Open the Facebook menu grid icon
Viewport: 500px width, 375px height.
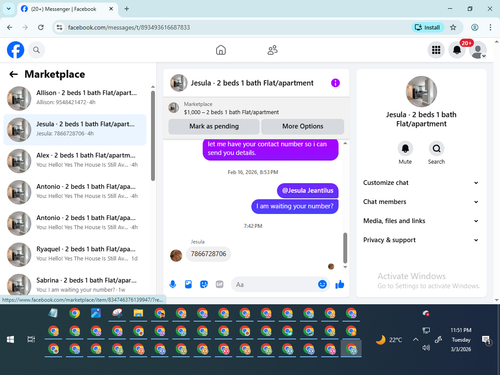(x=436, y=50)
